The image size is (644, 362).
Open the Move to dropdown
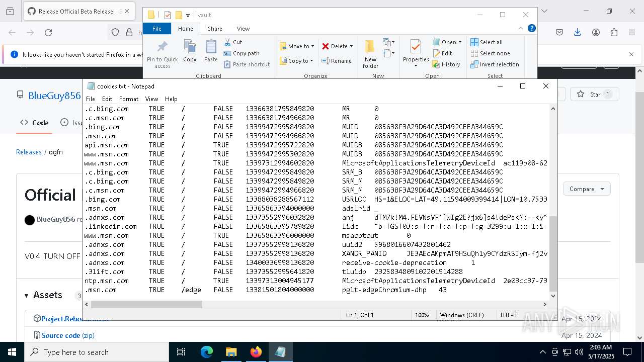297,46
